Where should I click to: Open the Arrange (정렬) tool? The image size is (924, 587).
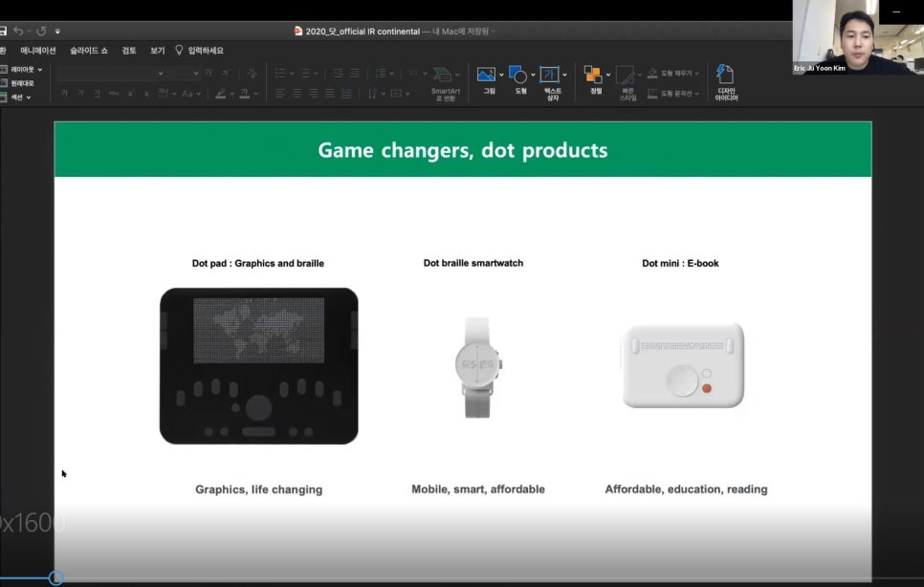594,76
